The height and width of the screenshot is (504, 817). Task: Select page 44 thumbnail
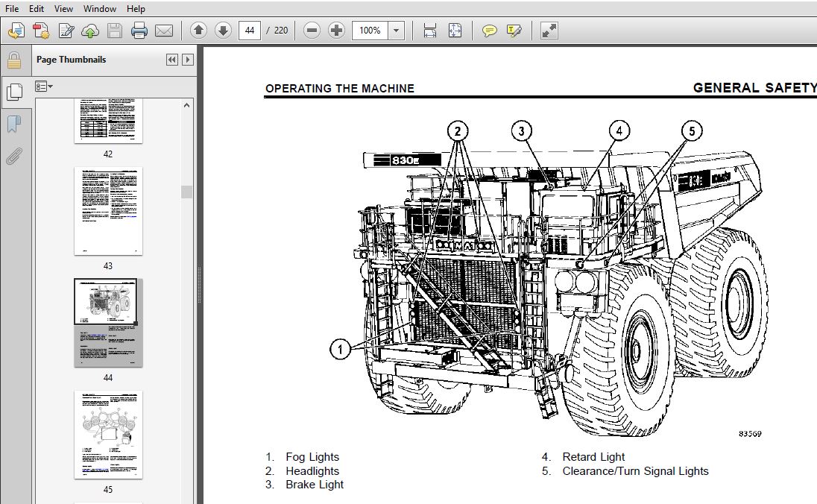(x=108, y=323)
